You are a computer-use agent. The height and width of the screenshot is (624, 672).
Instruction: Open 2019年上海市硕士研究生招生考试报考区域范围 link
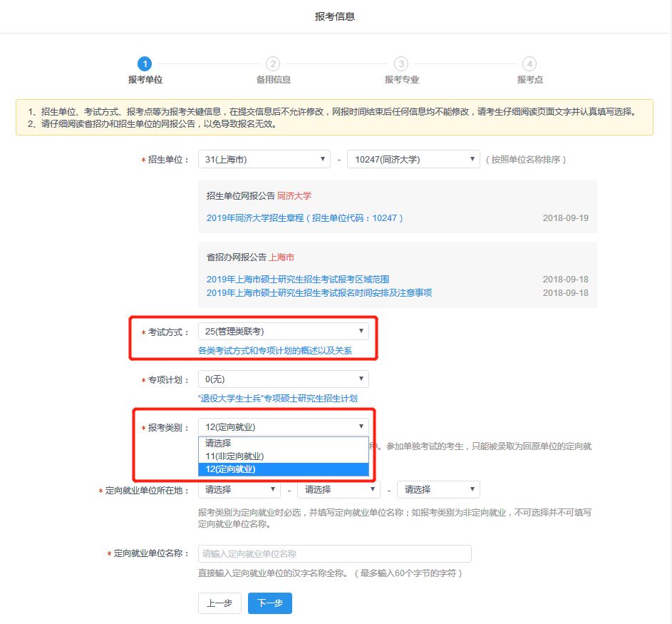click(x=298, y=280)
